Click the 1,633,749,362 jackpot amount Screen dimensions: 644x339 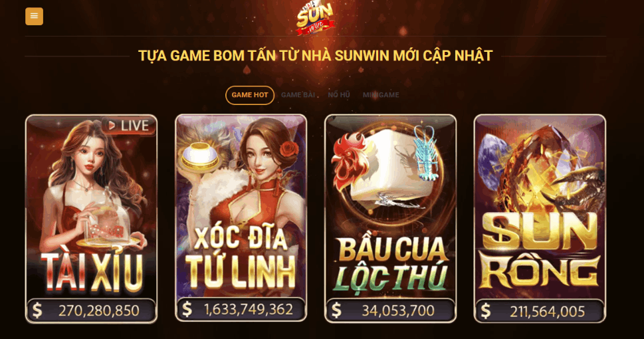(x=249, y=309)
